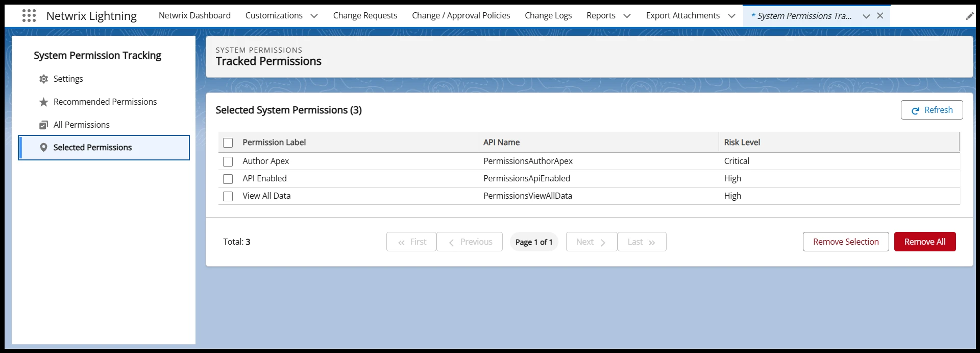The image size is (980, 353).
Task: Click the Settings gear icon in sidebar
Action: click(43, 79)
